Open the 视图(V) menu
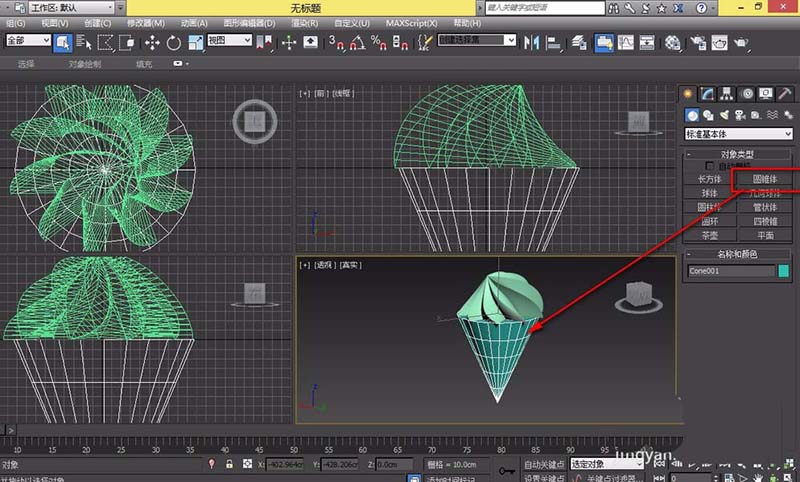Screen dimensions: 800x482 tap(55, 23)
